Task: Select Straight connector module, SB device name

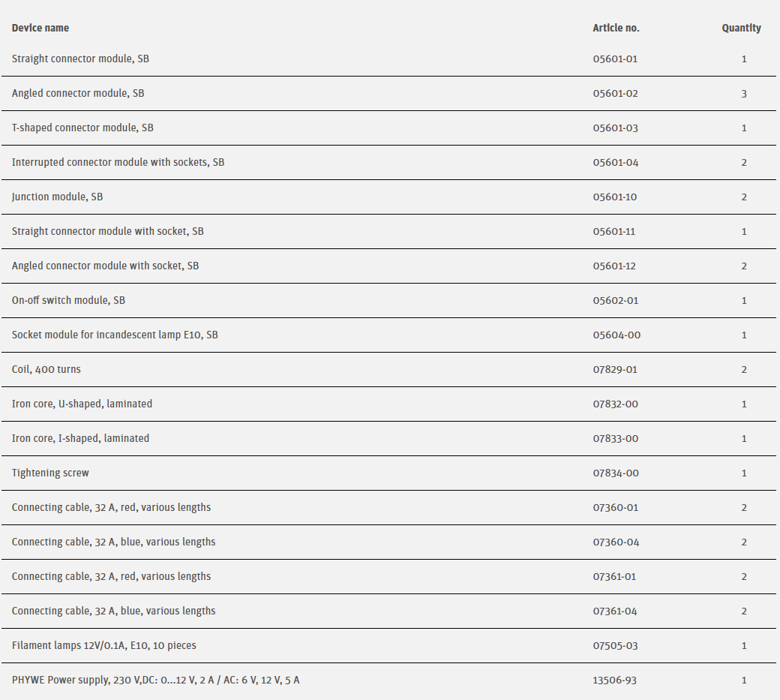Action: tap(80, 59)
